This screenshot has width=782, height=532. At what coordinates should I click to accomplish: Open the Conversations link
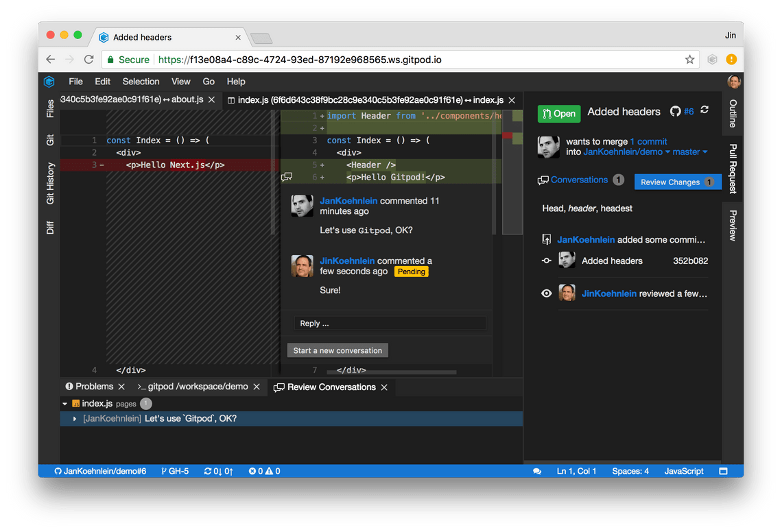[579, 180]
